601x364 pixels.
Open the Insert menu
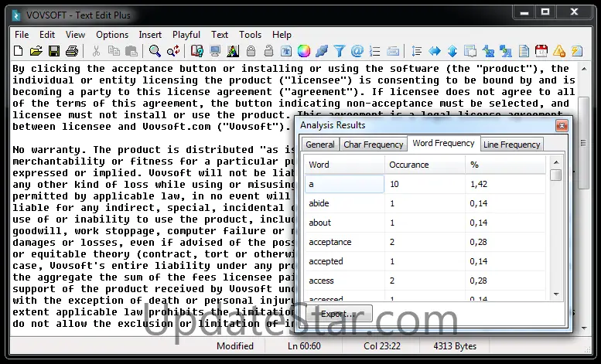pyautogui.click(x=150, y=35)
